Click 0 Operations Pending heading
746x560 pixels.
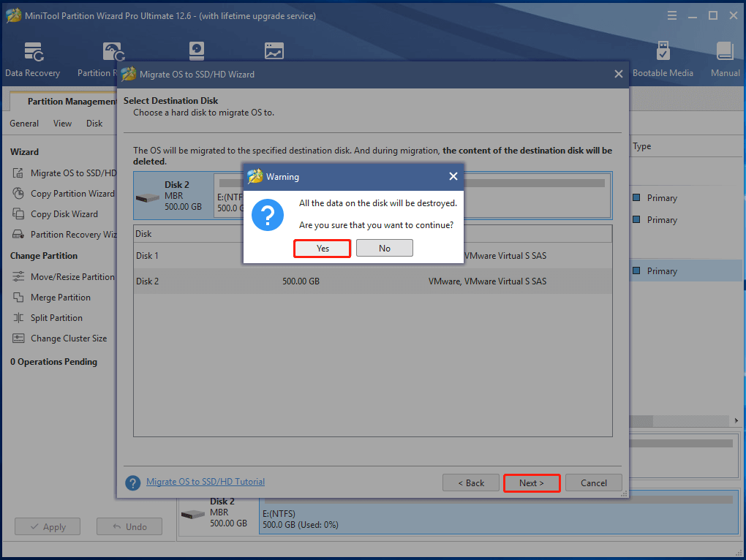(54, 362)
